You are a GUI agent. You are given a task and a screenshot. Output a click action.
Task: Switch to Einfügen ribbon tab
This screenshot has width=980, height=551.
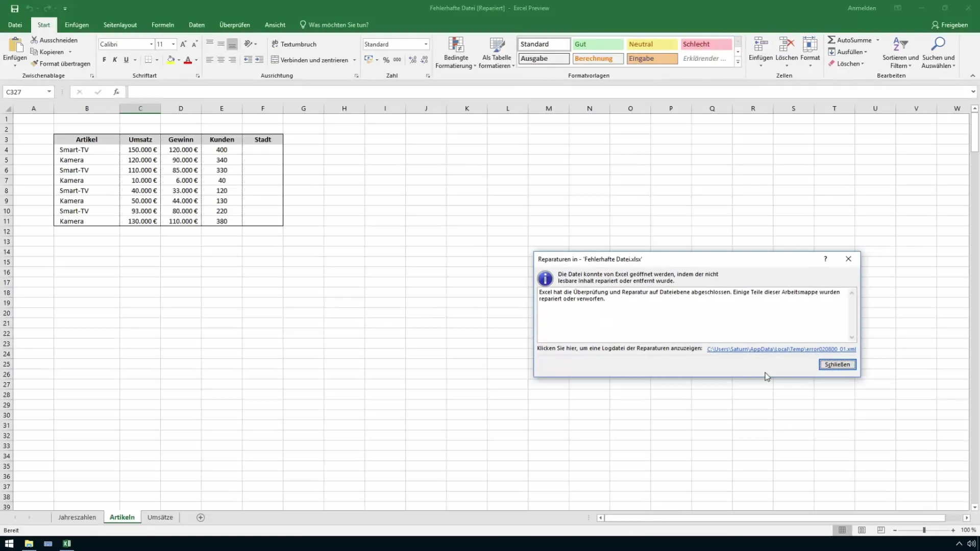point(77,24)
